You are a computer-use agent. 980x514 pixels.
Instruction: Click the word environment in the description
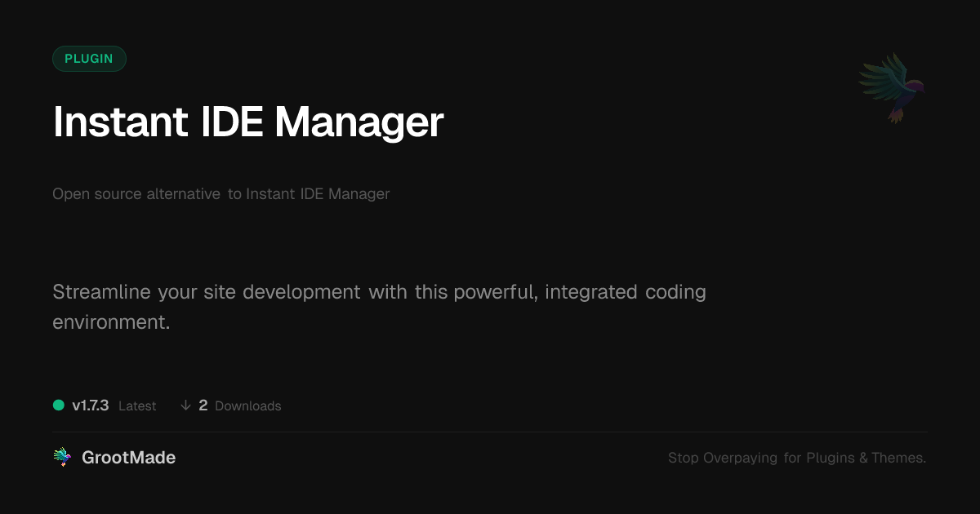[x=111, y=322]
